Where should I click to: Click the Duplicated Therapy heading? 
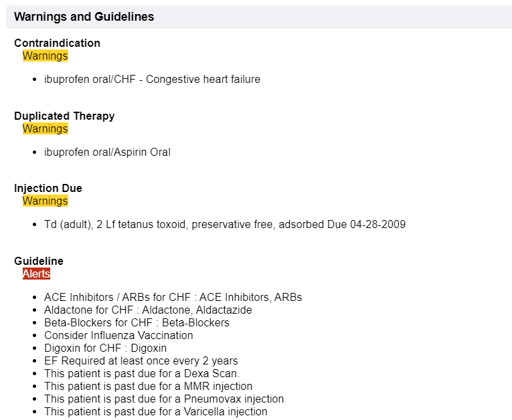64,116
